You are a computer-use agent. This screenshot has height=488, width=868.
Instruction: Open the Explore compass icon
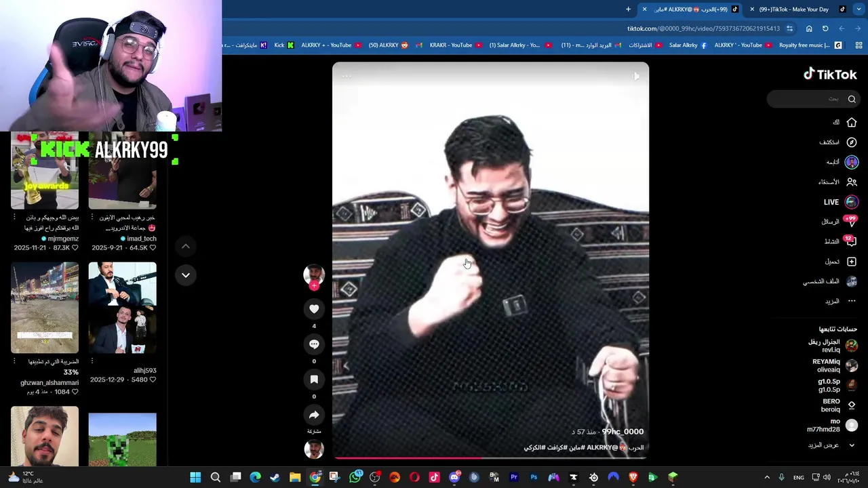tap(852, 142)
